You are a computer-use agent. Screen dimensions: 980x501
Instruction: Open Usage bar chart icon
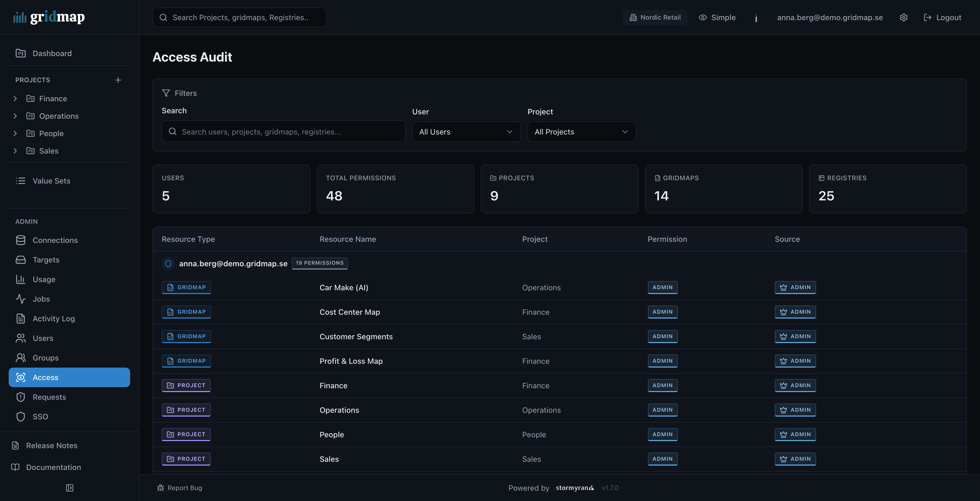coord(20,279)
